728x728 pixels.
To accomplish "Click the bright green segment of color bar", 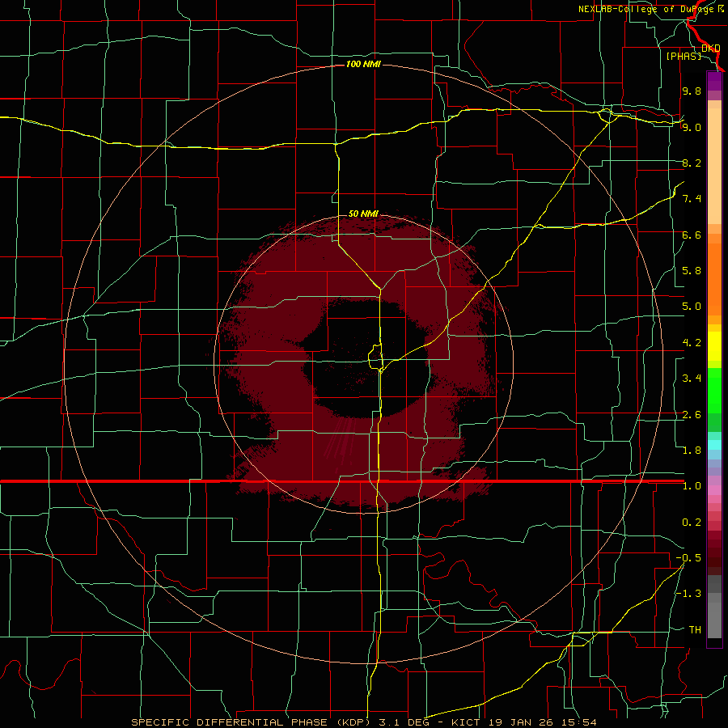I will 714,390.
